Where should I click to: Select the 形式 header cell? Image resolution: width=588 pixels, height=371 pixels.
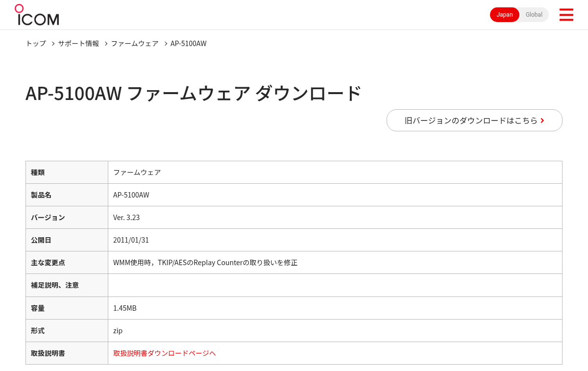67,330
